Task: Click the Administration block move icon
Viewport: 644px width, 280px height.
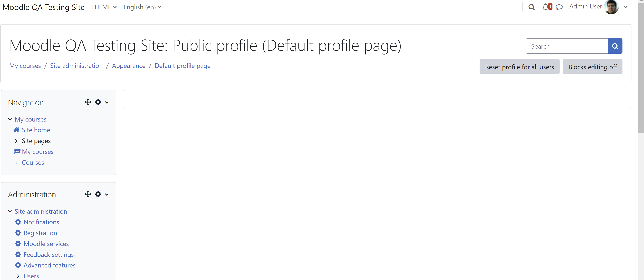Action: pyautogui.click(x=88, y=194)
